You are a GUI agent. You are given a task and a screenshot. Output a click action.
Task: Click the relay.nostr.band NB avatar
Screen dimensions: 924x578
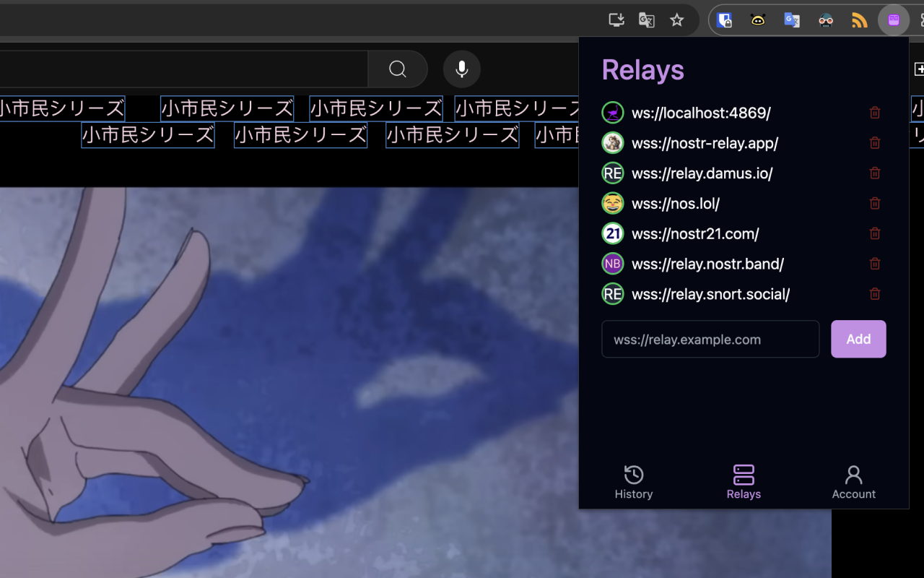tap(613, 264)
